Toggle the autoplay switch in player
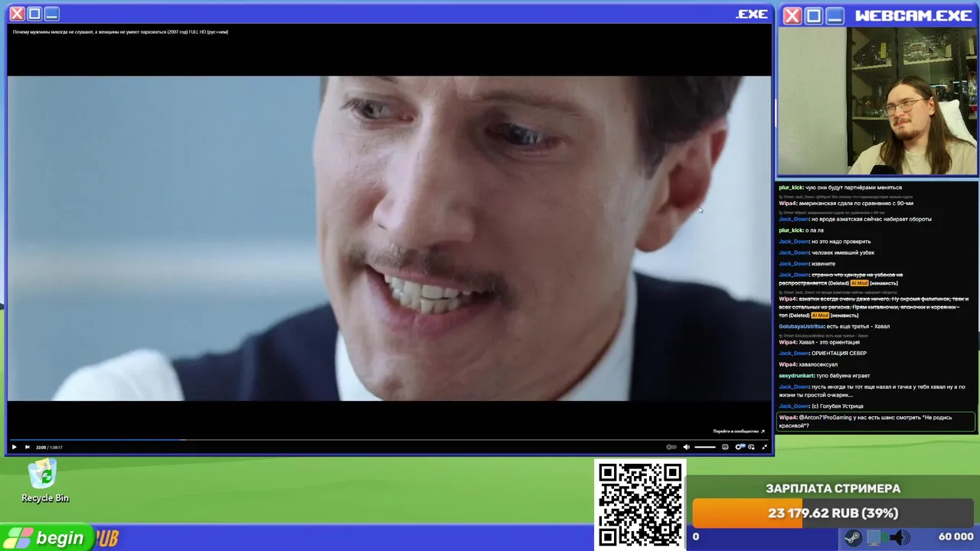 point(671,447)
